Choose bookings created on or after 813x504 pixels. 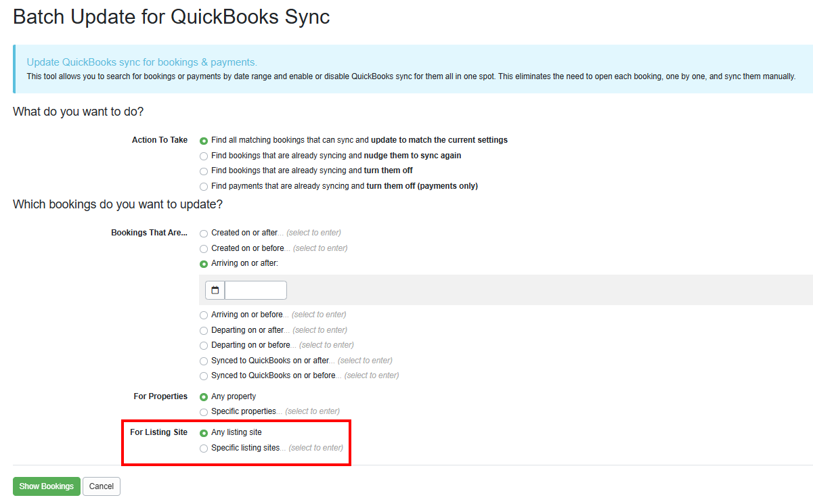(x=203, y=233)
